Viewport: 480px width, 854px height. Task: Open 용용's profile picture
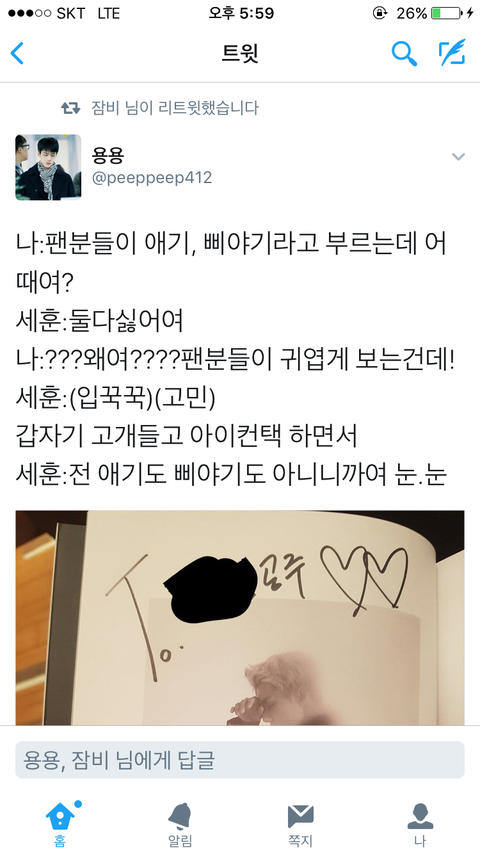pyautogui.click(x=48, y=167)
